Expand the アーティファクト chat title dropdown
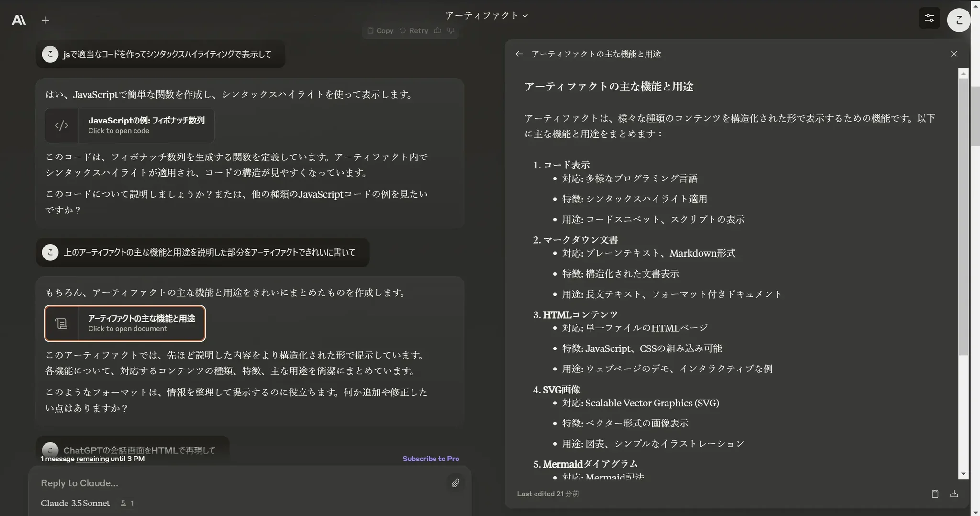The height and width of the screenshot is (516, 980). click(486, 15)
